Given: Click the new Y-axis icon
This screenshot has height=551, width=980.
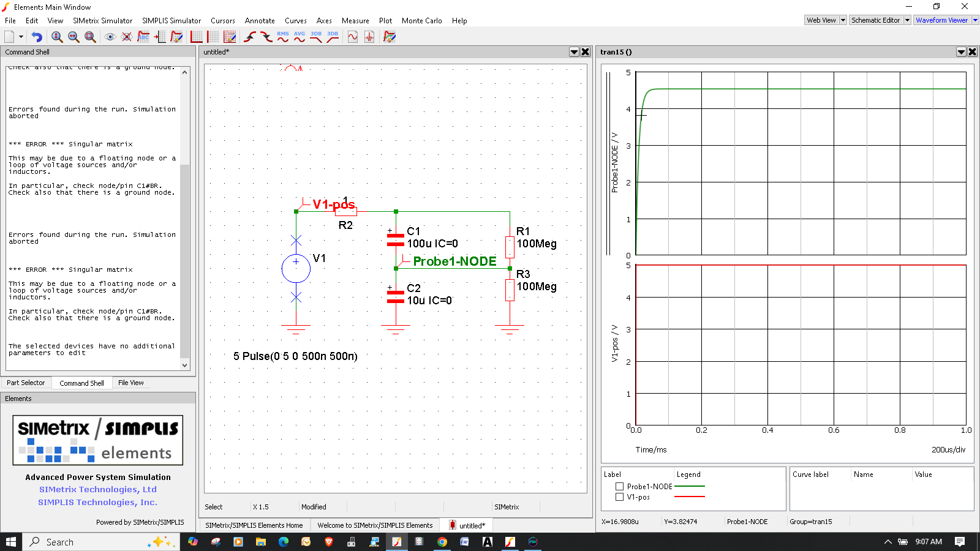Looking at the screenshot, I should 196,37.
